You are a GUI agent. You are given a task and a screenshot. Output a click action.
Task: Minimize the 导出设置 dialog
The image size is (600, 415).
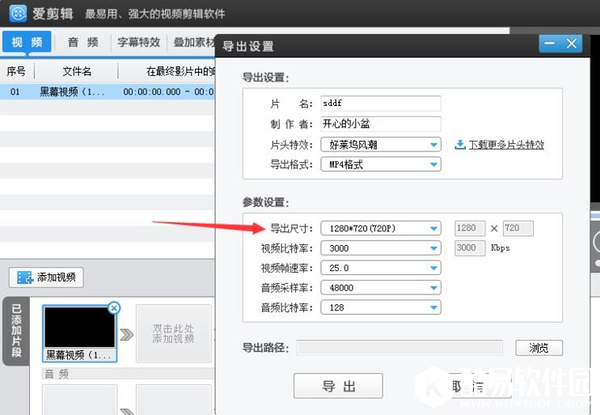click(548, 44)
